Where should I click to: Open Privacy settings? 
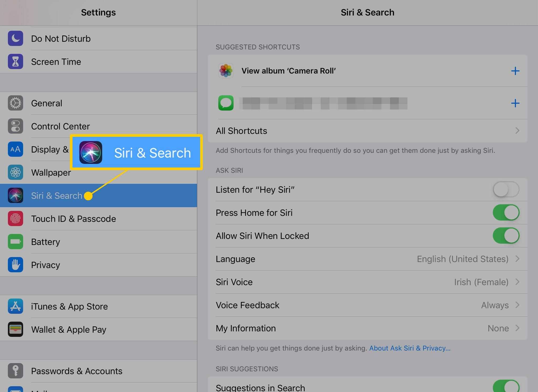(45, 265)
